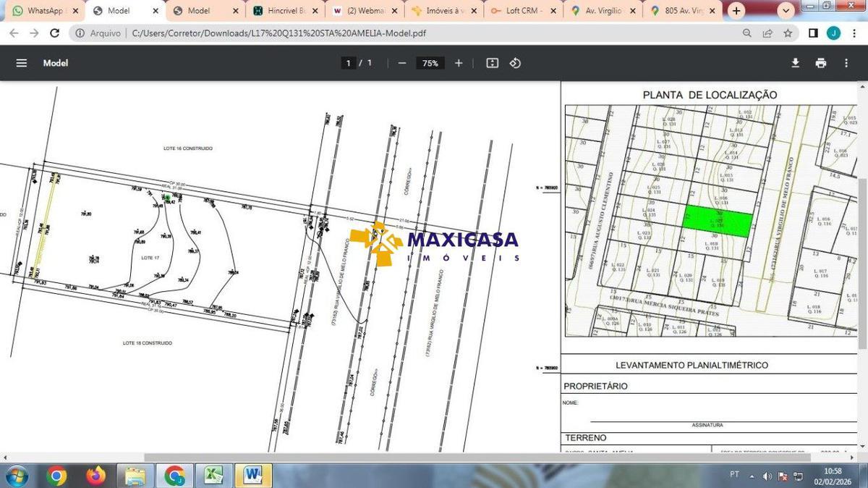Rotate the PDF document counterclockwise
The width and height of the screenshot is (868, 488).
515,63
